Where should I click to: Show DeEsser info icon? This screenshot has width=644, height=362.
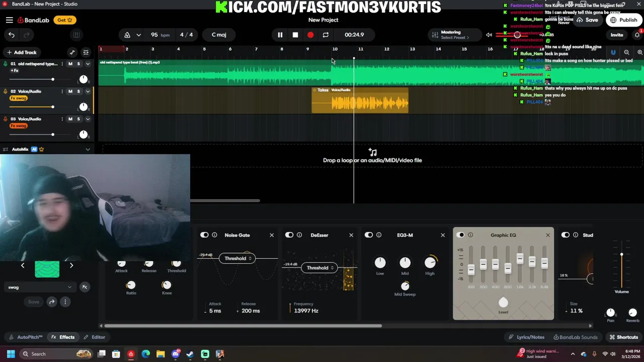(299, 235)
